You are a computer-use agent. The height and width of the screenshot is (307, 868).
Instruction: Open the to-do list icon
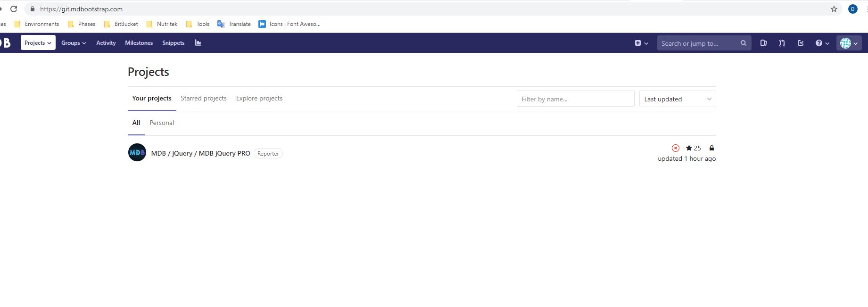coord(801,43)
